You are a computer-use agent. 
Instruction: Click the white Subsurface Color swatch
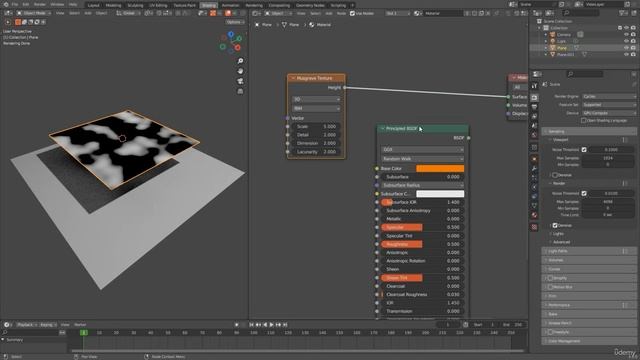click(440, 194)
